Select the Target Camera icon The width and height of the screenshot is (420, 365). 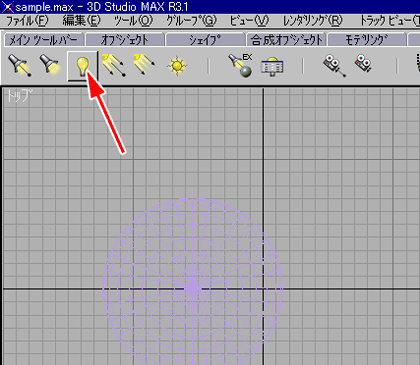click(334, 66)
